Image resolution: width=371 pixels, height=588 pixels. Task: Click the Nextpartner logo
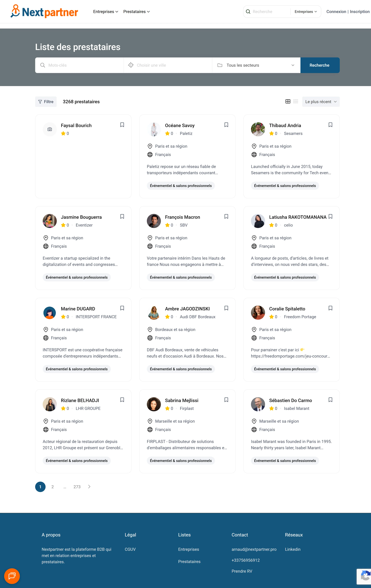[x=44, y=11]
